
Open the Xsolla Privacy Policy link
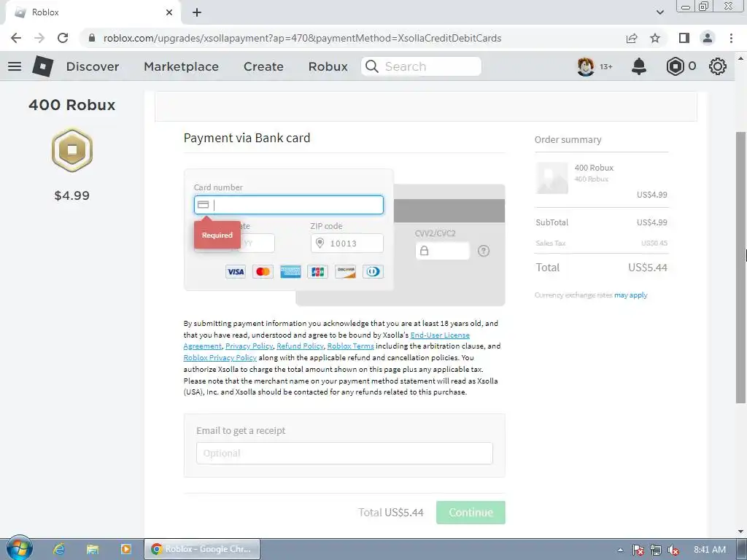click(249, 346)
